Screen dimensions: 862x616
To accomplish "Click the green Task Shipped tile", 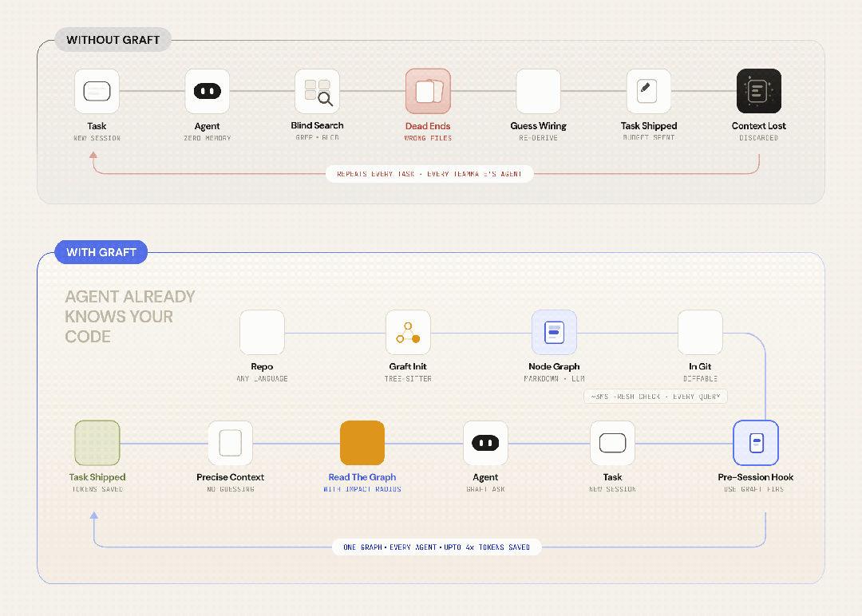I will point(97,443).
